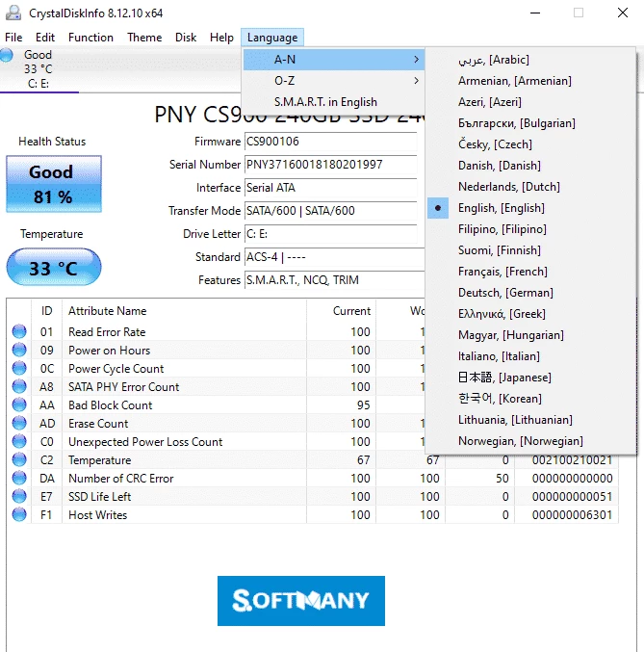Select S.M.A.R.T. in English menu entry
The height and width of the screenshot is (652, 644).
coord(325,102)
